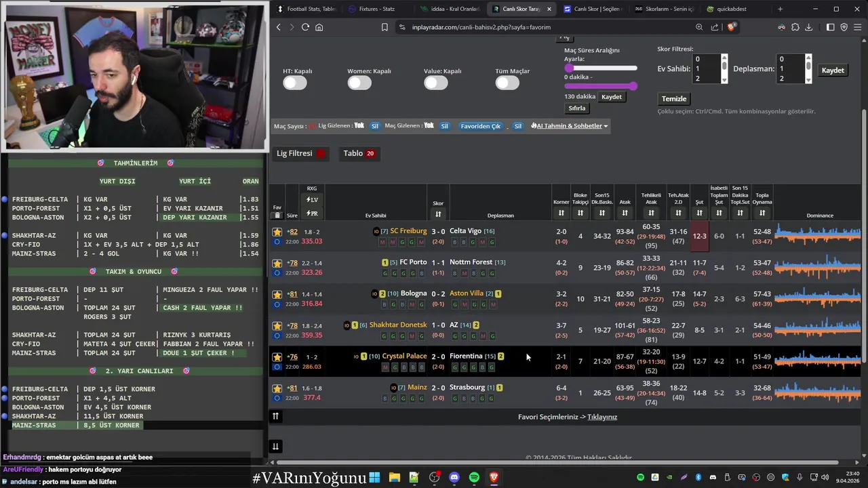This screenshot has height=488, width=868.
Task: Unfavorite FC Porto match star
Action: [277, 263]
